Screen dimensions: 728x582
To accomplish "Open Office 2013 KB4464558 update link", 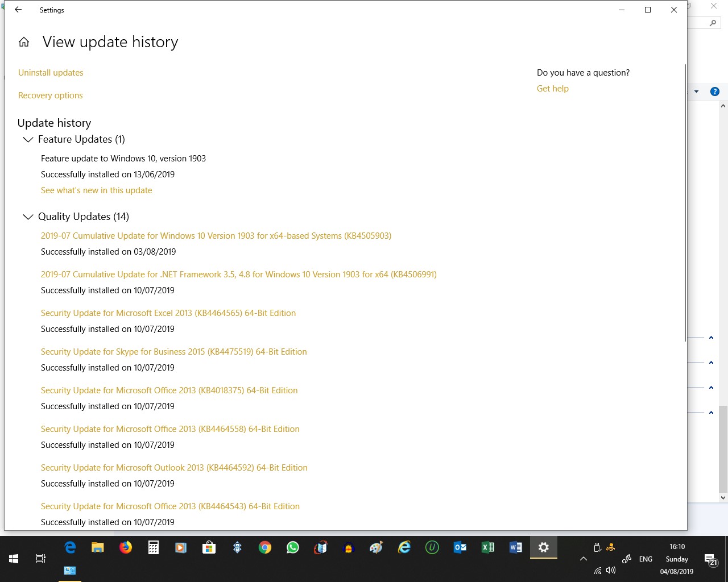I will pos(170,429).
